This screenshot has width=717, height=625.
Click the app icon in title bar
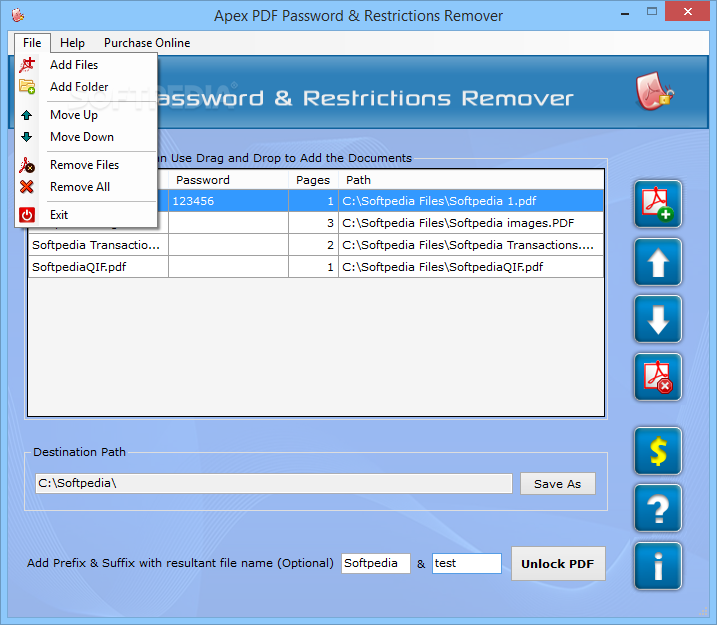pyautogui.click(x=18, y=15)
